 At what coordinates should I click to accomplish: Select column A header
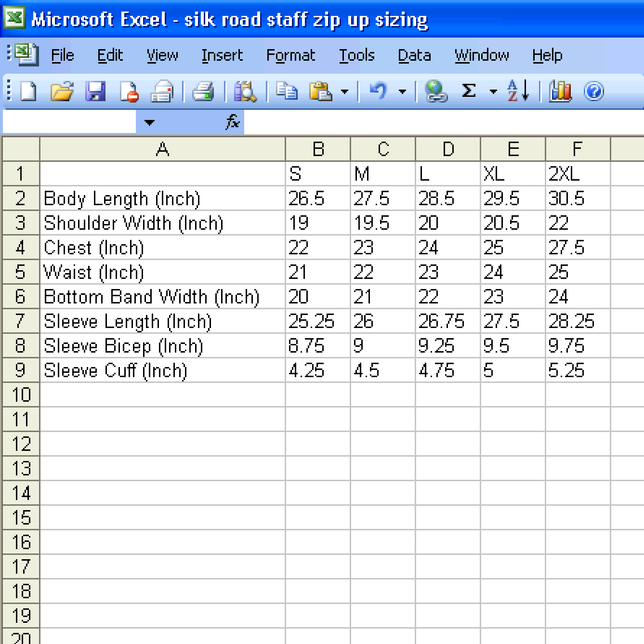coord(162,149)
